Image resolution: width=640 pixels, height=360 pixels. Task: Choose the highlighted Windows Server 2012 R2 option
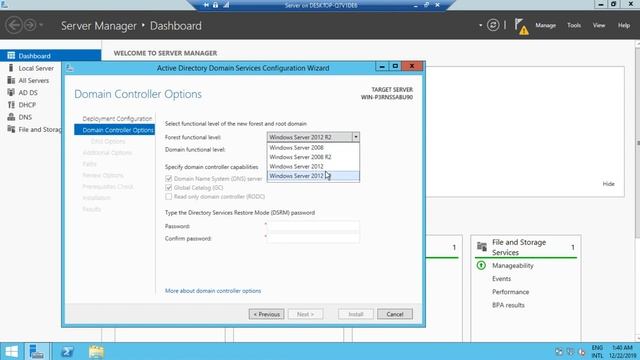point(313,176)
